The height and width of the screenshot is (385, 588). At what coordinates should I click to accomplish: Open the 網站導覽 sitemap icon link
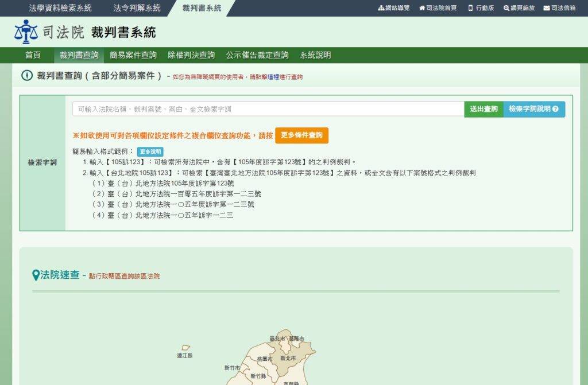pyautogui.click(x=394, y=8)
